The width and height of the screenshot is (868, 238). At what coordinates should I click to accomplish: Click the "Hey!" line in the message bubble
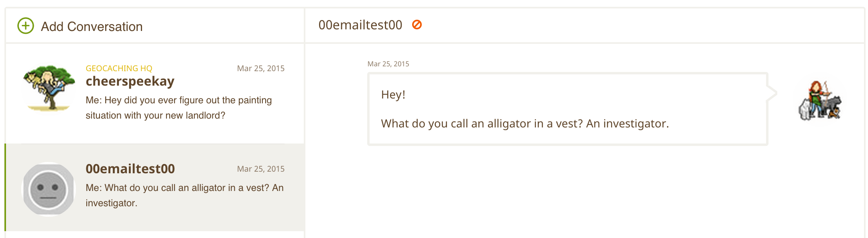click(393, 94)
